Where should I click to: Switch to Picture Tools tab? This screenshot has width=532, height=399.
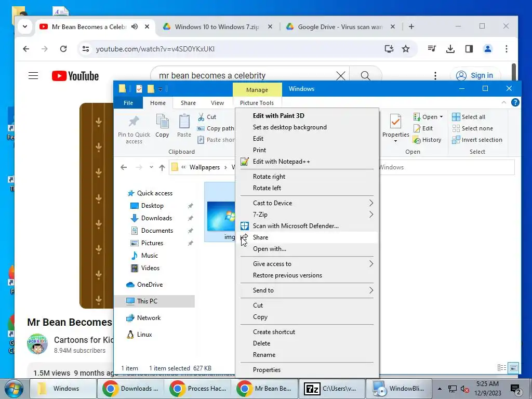(257, 103)
